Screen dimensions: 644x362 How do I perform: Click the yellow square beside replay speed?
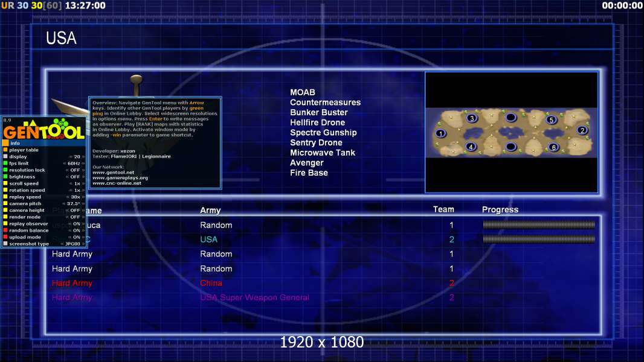click(x=5, y=197)
